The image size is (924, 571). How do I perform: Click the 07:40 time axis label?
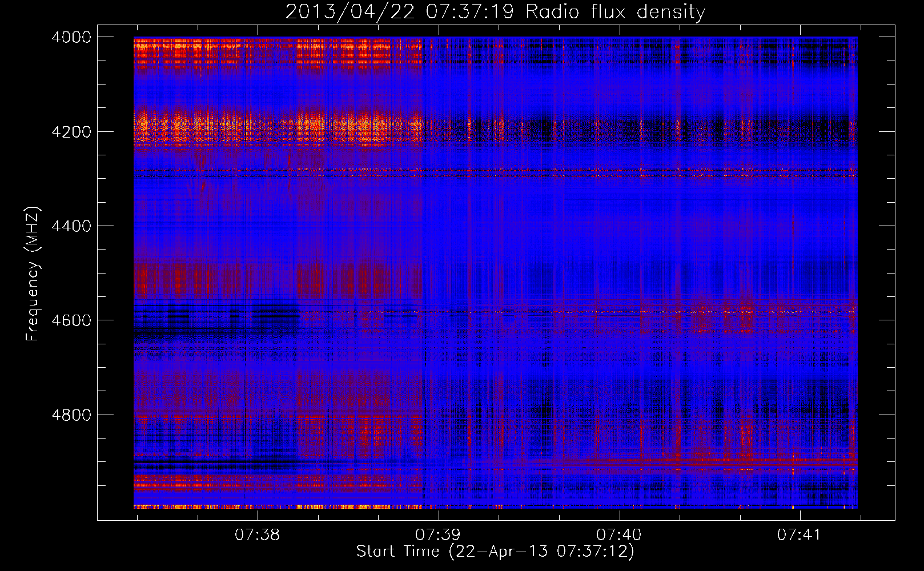click(619, 535)
